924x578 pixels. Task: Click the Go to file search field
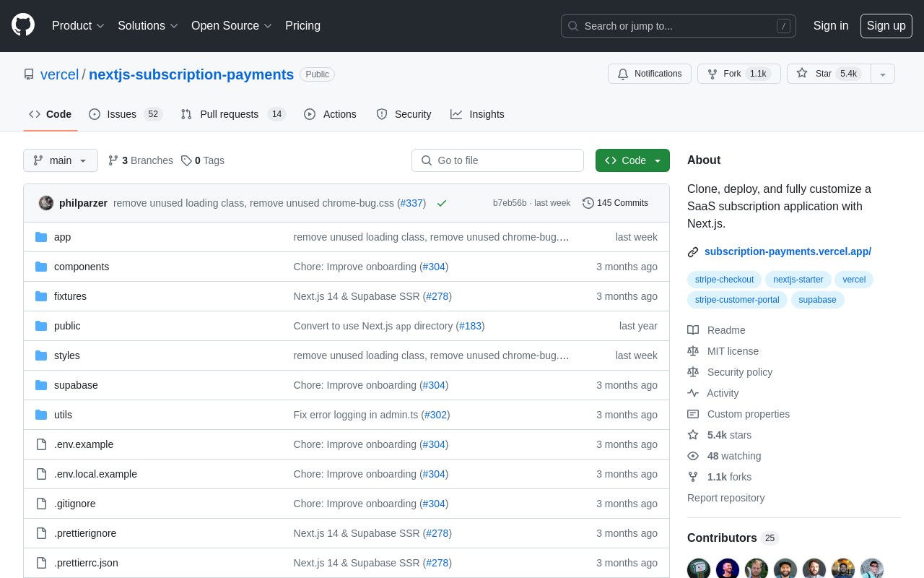pyautogui.click(x=497, y=160)
